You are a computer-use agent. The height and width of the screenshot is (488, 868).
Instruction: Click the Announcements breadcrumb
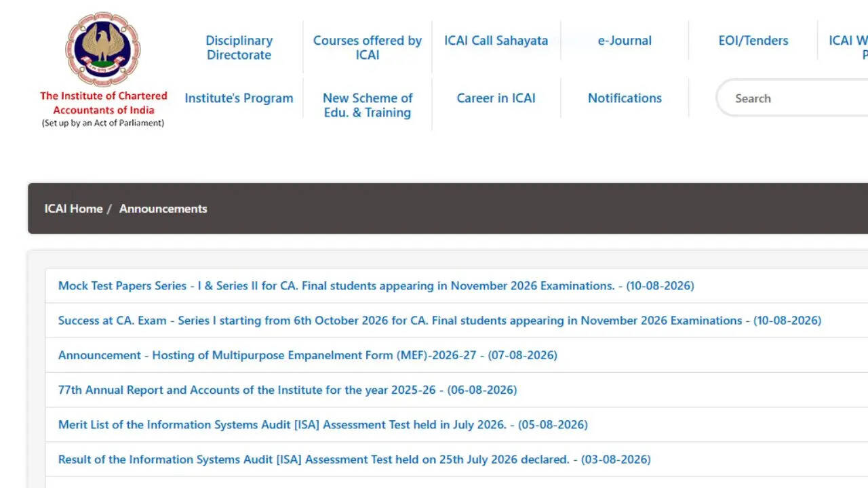point(163,209)
